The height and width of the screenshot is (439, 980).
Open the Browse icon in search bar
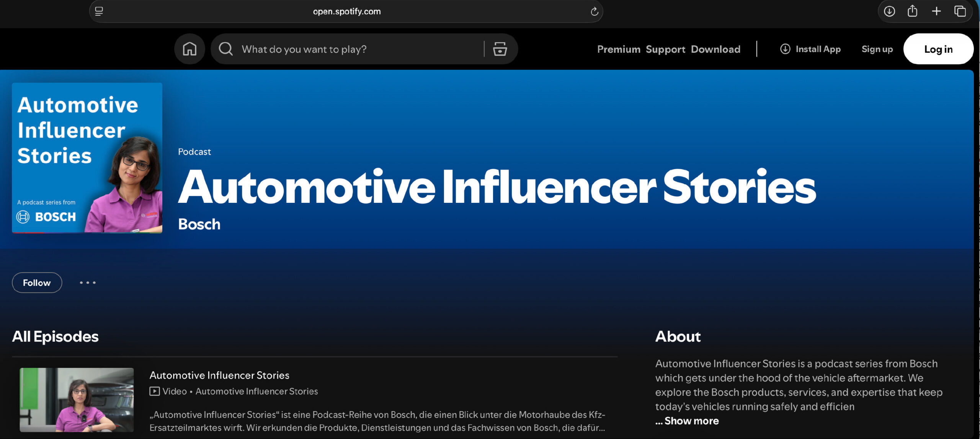pos(500,49)
